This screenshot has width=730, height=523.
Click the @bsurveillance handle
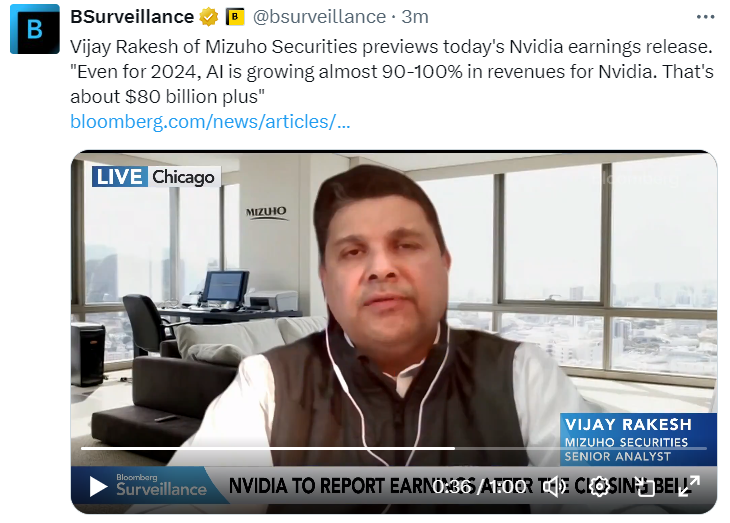pos(319,17)
